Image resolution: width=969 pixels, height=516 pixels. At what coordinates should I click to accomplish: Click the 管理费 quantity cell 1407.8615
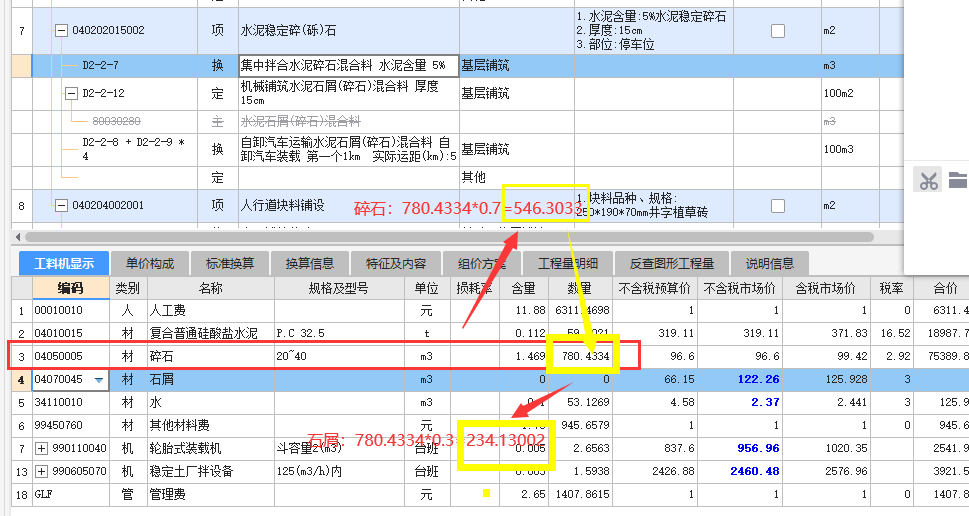coord(580,494)
